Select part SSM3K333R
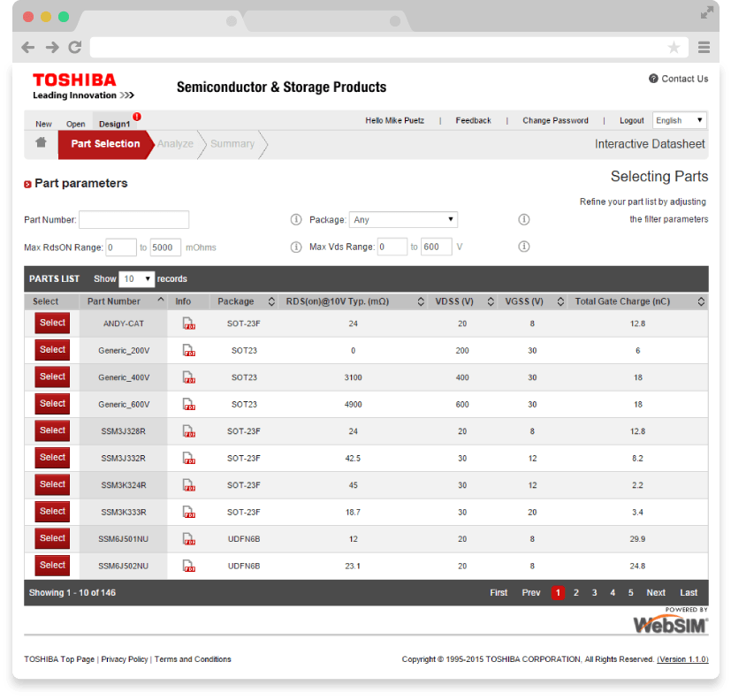The image size is (731, 700). click(52, 511)
